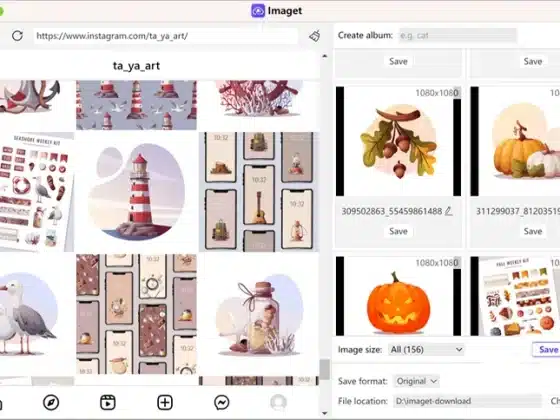Open the profile avatar icon in bottom bar
This screenshot has height=420, width=560.
(x=278, y=402)
